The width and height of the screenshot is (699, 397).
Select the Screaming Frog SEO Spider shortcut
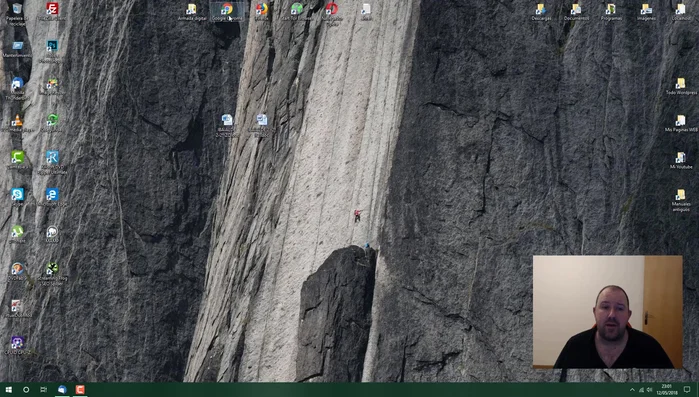[52, 273]
